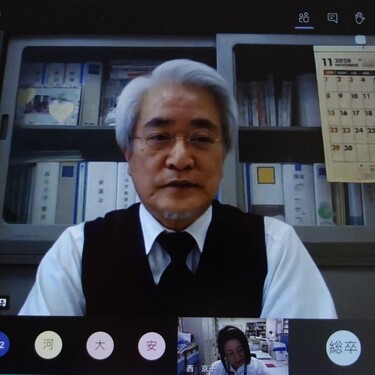Click the blue overflow avatar numbered 2
The width and height of the screenshot is (375, 375).
click(3, 345)
